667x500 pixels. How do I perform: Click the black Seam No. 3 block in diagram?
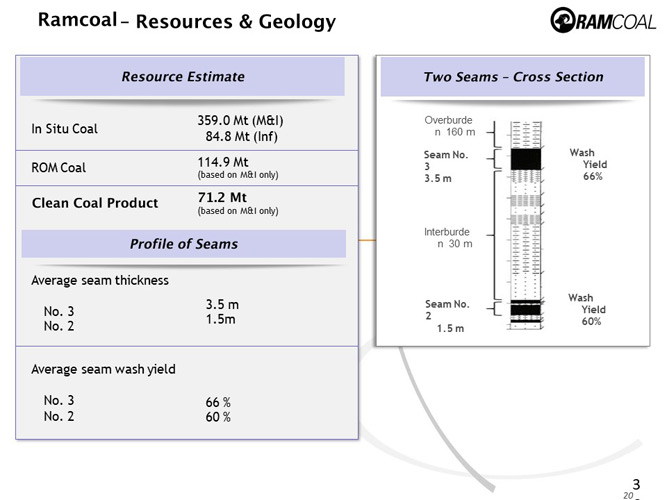coord(525,158)
